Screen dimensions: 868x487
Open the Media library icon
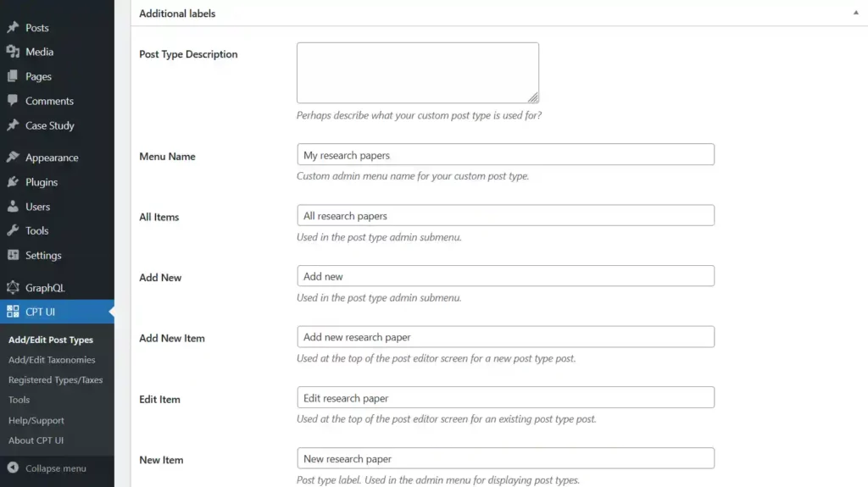pos(13,52)
